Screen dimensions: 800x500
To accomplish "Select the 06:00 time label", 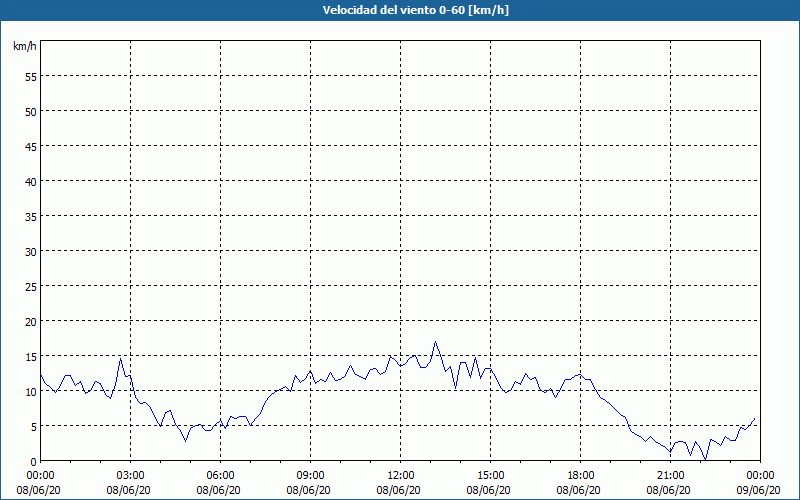I will [220, 475].
